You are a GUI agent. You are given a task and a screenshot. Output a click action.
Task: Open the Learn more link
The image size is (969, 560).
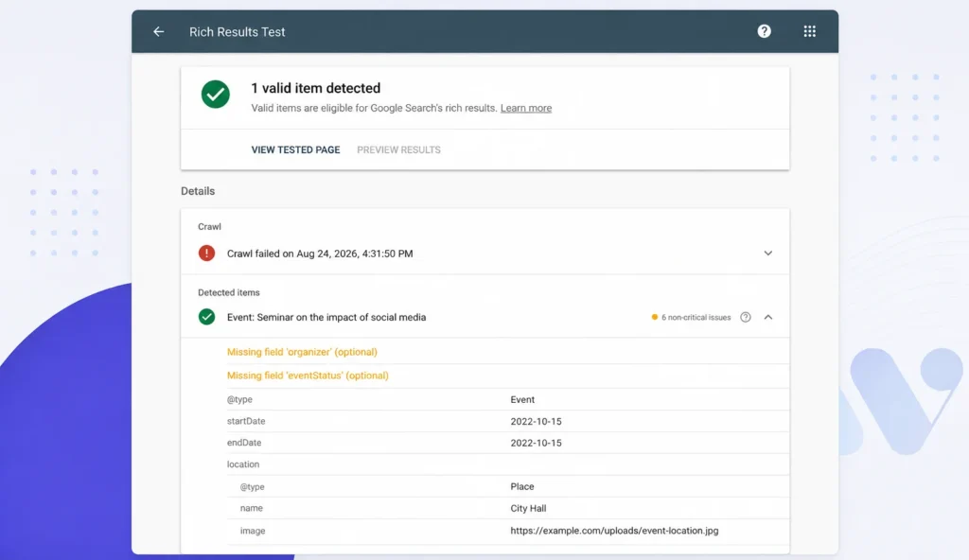click(x=526, y=108)
